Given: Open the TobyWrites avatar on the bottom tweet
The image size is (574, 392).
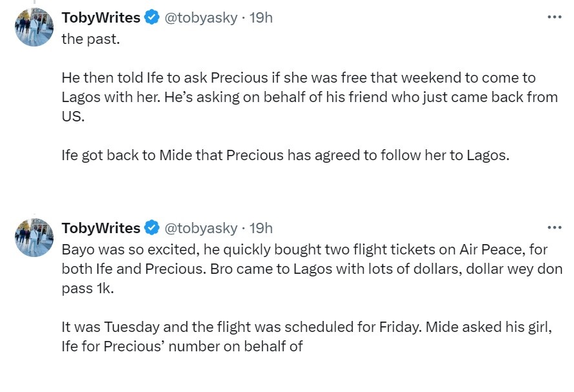Looking at the screenshot, I should [x=34, y=238].
